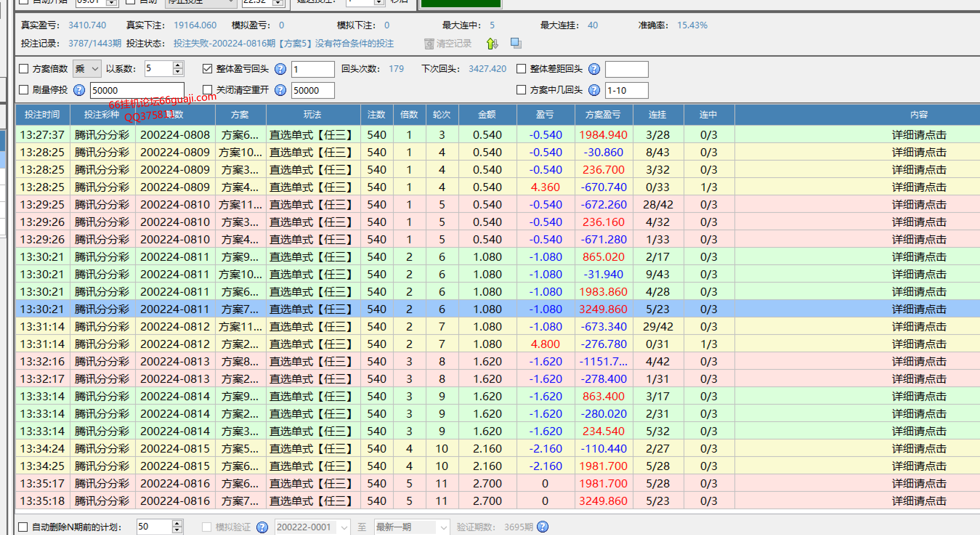
Task: Click the 投注状态 failure message text
Action: click(283, 43)
